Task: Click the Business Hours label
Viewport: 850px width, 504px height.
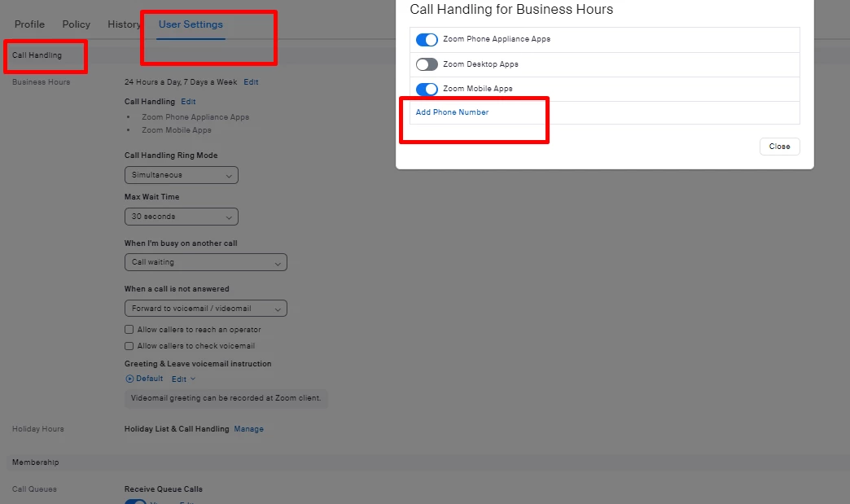Action: [x=42, y=82]
